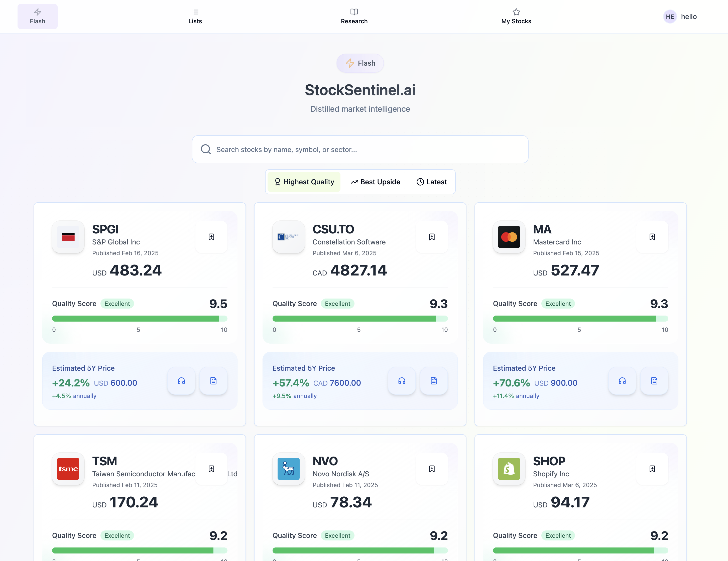Bookmark the CSU.TO stock card

432,237
